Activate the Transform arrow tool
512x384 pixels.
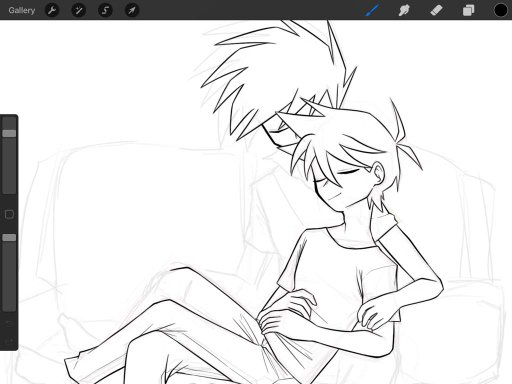tap(132, 10)
